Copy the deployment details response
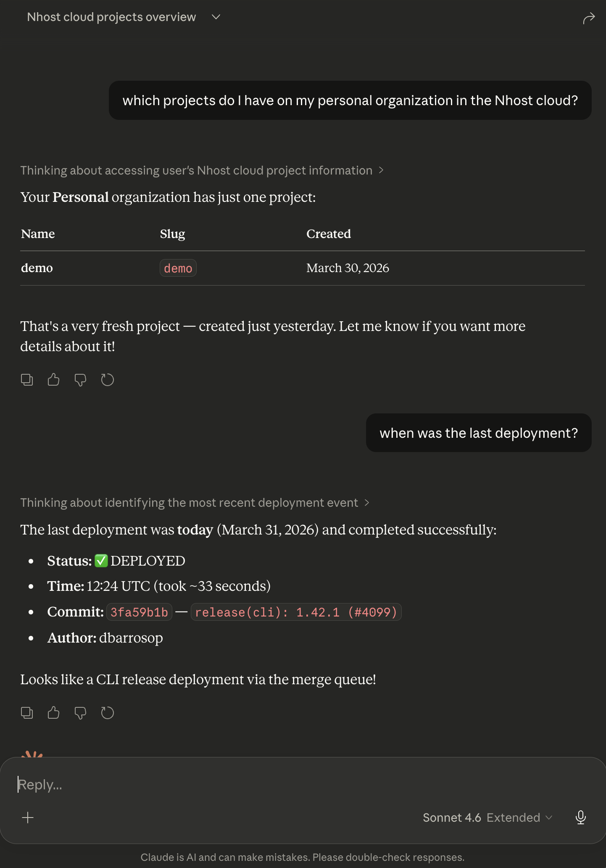The height and width of the screenshot is (868, 606). tap(27, 713)
